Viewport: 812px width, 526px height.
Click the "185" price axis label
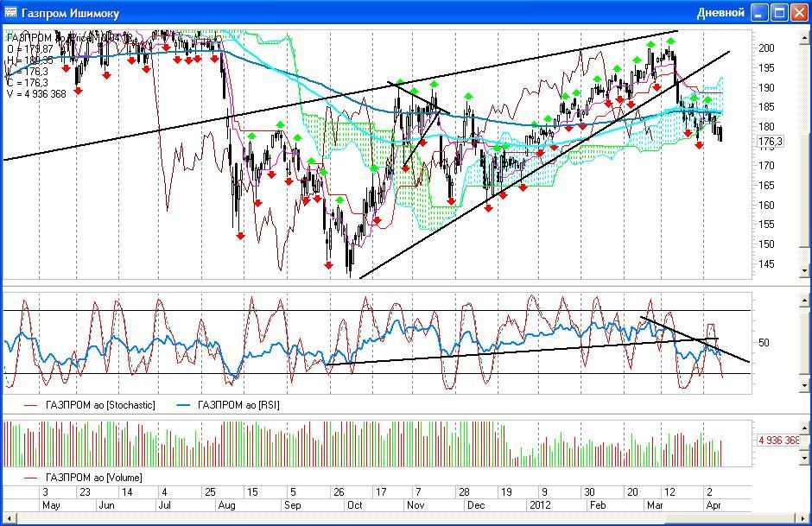point(766,107)
